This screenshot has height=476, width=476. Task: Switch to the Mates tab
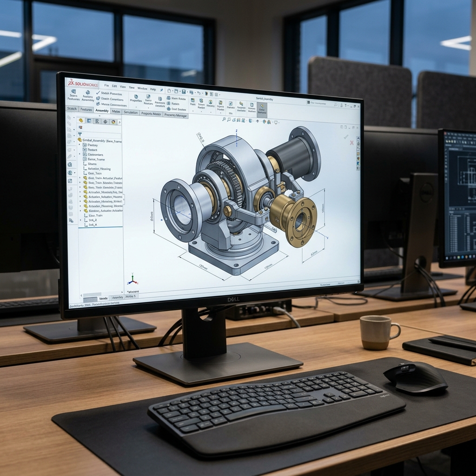coord(116,112)
